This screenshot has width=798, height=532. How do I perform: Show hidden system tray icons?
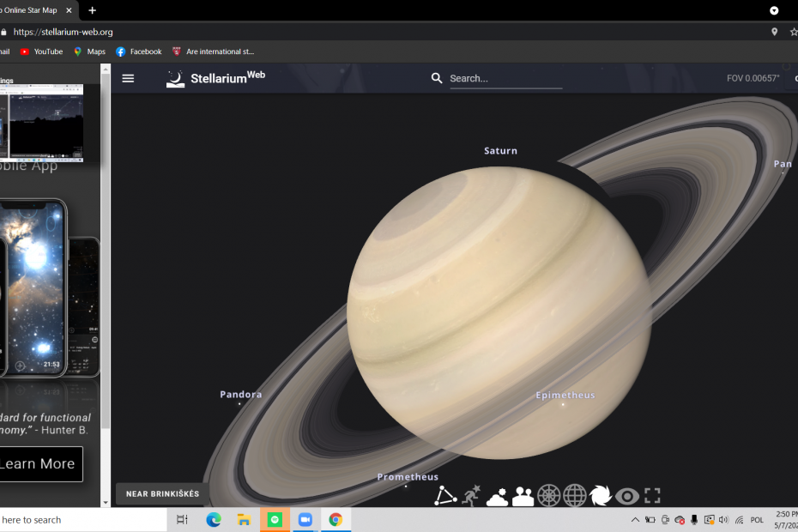[635, 520]
